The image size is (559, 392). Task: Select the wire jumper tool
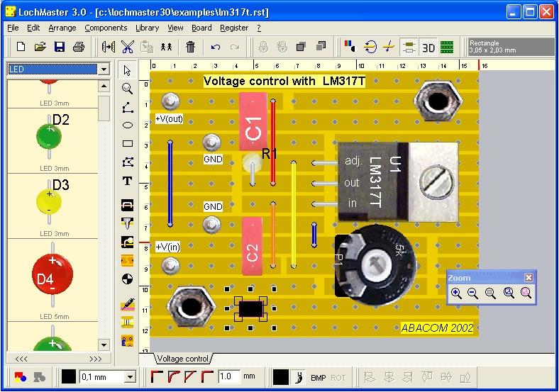(x=127, y=205)
